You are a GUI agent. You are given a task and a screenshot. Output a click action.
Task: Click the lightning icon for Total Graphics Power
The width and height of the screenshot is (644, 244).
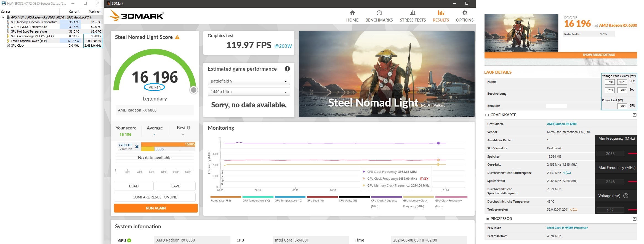click(x=8, y=41)
